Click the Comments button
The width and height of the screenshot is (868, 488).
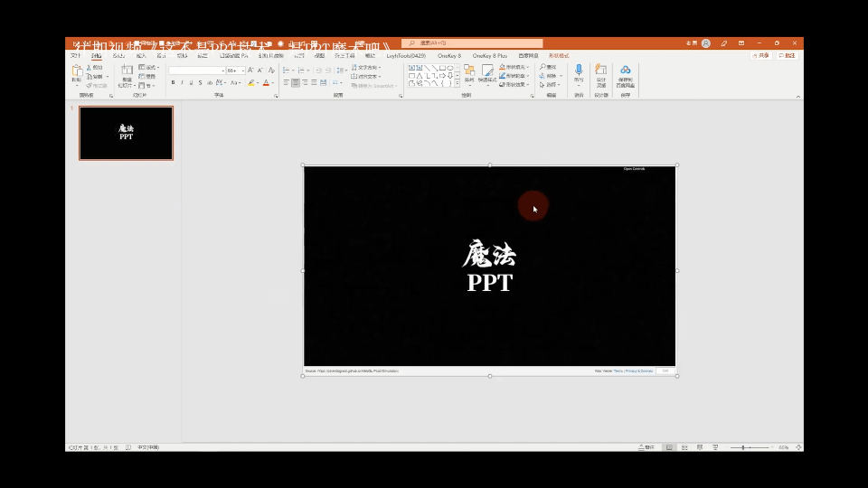(x=788, y=56)
